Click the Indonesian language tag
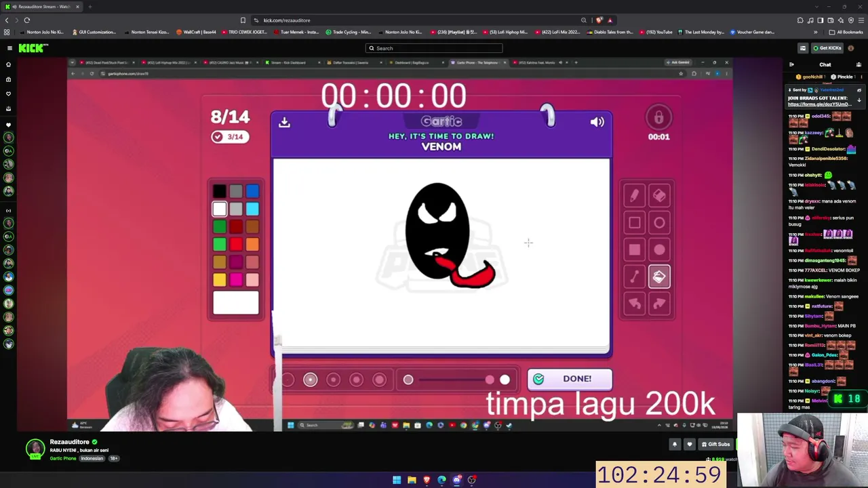The height and width of the screenshot is (488, 868). [x=92, y=459]
